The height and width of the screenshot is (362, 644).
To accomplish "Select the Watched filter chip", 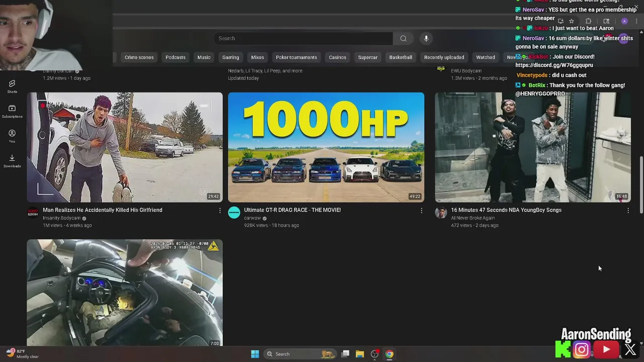I will point(486,57).
